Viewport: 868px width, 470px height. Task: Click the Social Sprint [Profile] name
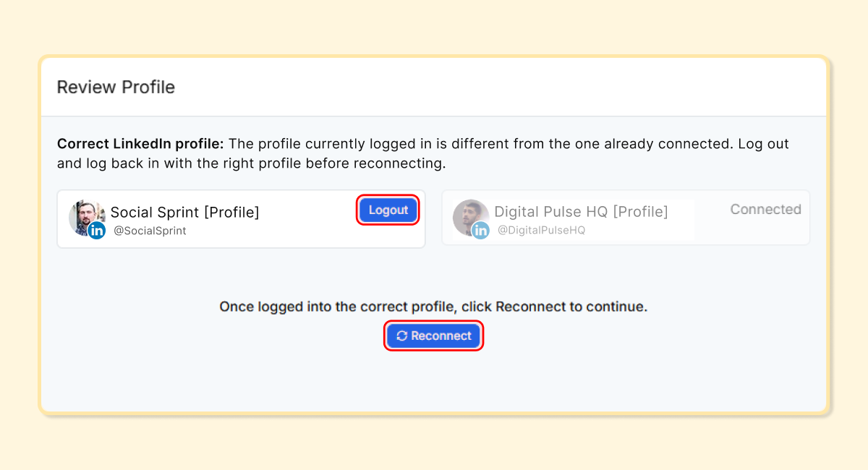[x=185, y=212]
